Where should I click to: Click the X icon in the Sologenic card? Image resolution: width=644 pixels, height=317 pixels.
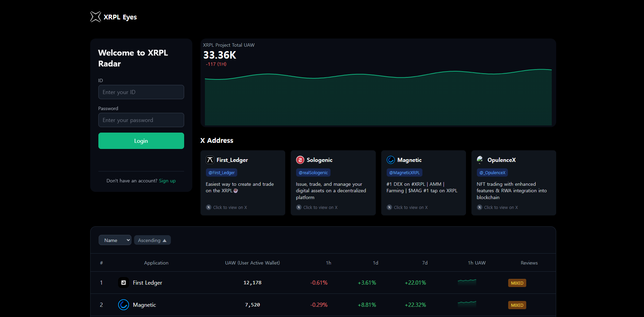[x=299, y=207]
